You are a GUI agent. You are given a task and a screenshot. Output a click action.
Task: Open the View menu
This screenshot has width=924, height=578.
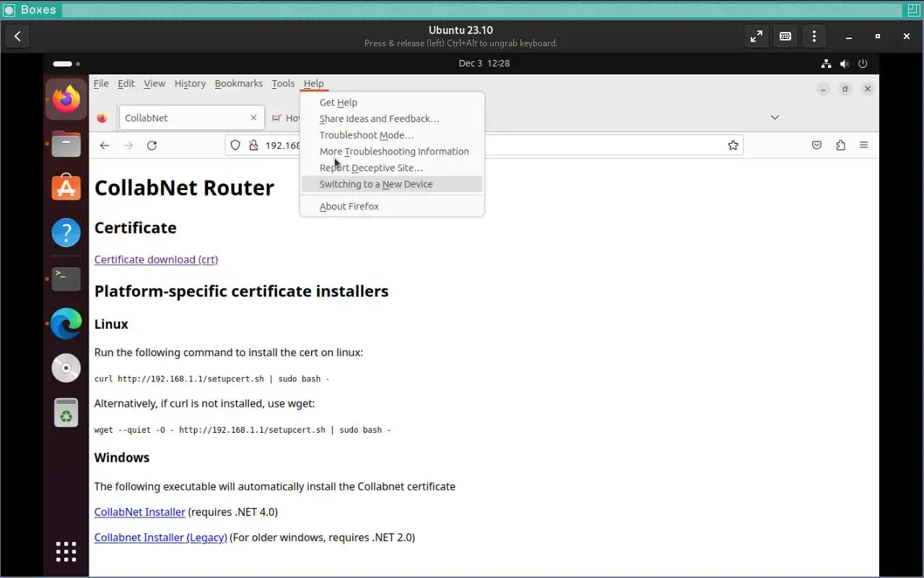click(x=154, y=83)
